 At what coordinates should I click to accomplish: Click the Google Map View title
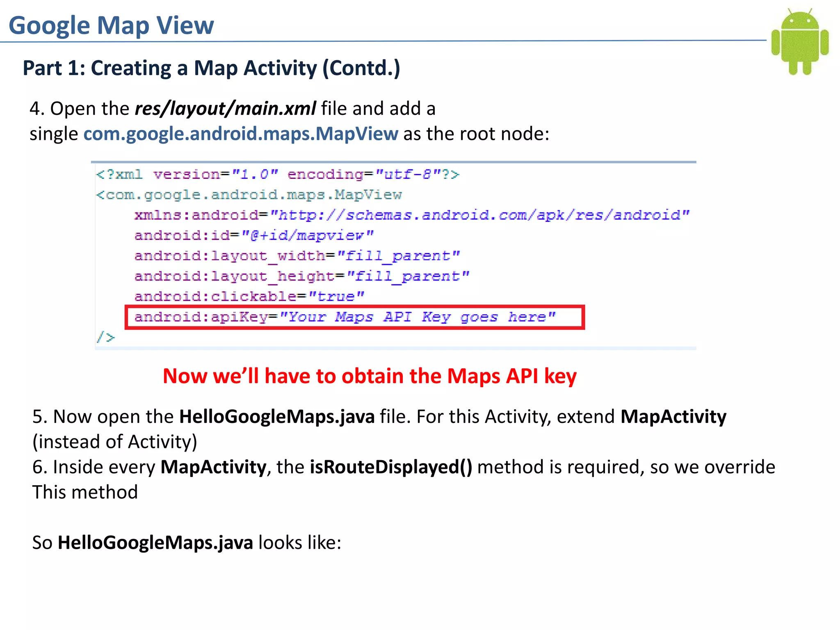point(111,25)
